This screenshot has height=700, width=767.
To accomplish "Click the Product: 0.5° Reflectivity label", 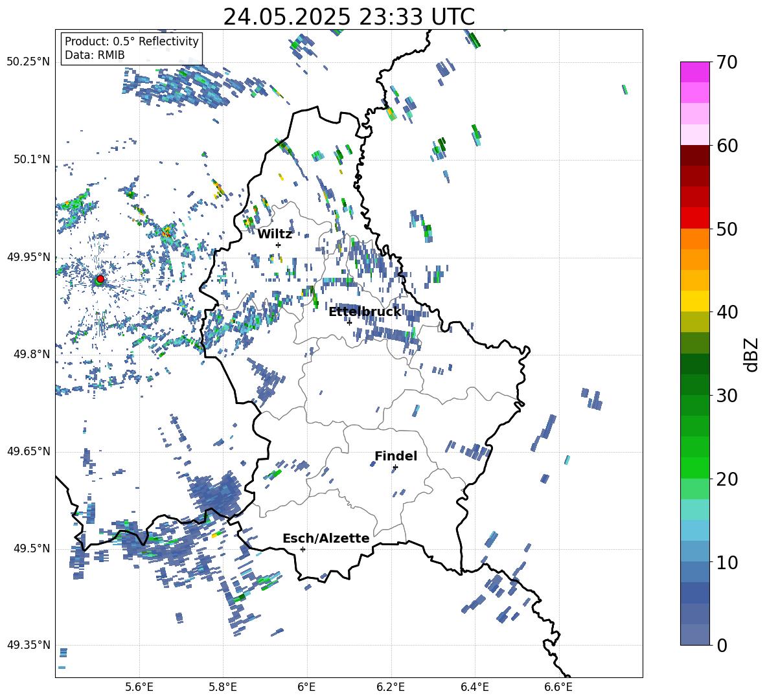I will click(132, 41).
